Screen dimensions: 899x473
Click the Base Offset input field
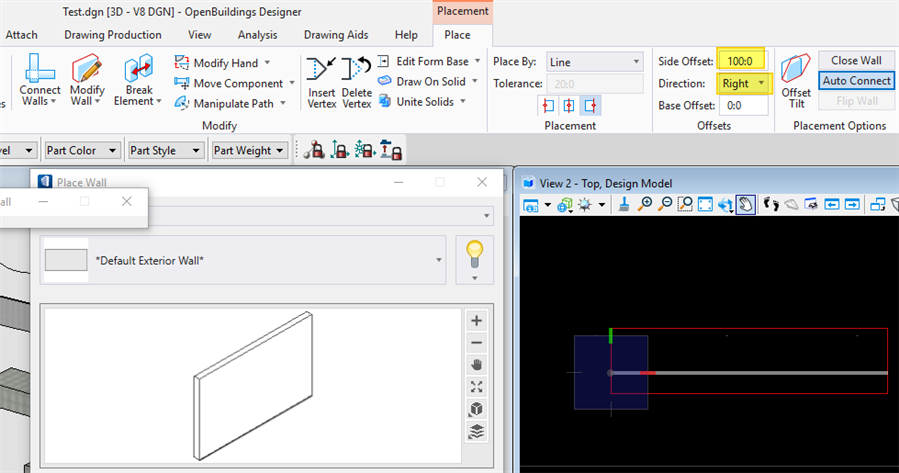pos(744,105)
